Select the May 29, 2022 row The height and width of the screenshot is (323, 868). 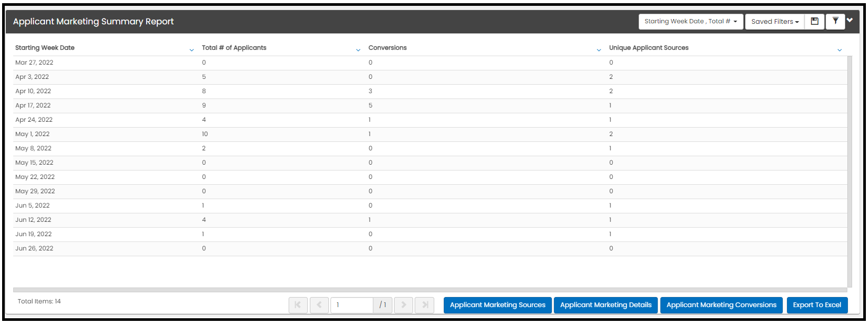pos(429,191)
